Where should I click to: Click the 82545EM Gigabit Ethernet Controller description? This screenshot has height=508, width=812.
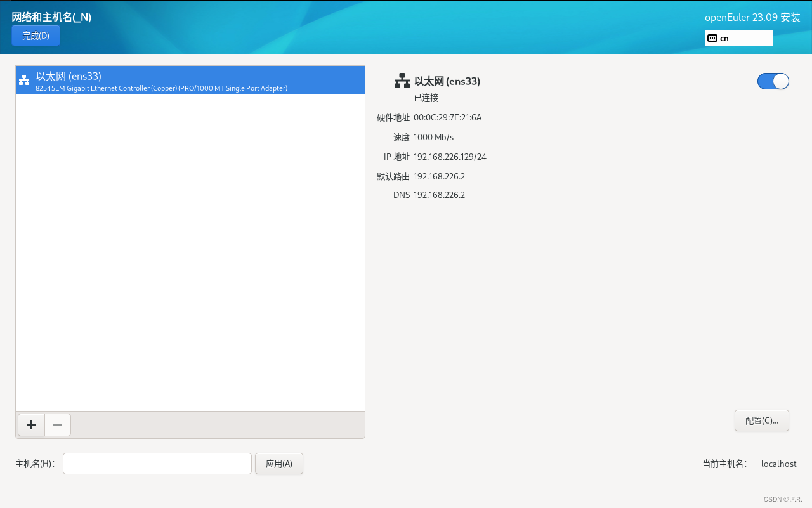[162, 88]
